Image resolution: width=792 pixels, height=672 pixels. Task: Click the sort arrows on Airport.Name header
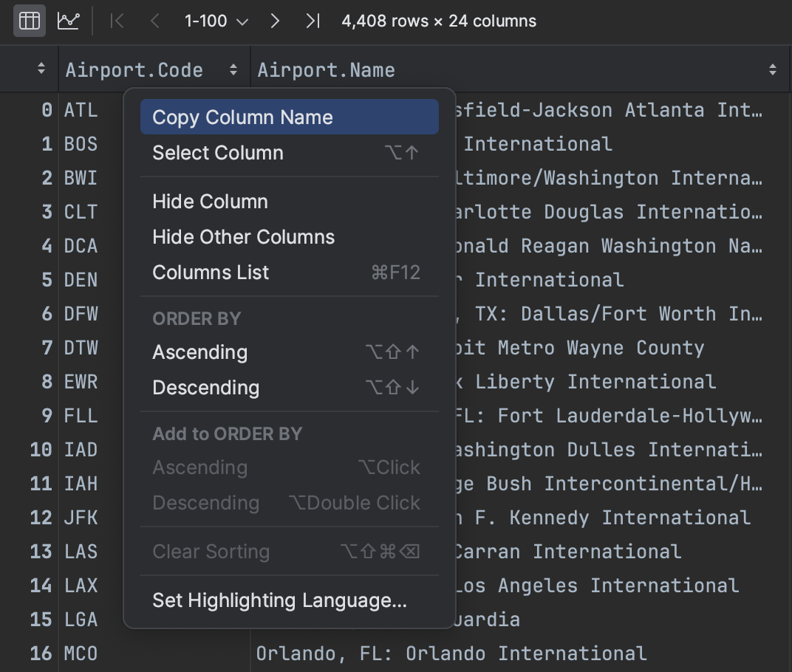tap(771, 69)
